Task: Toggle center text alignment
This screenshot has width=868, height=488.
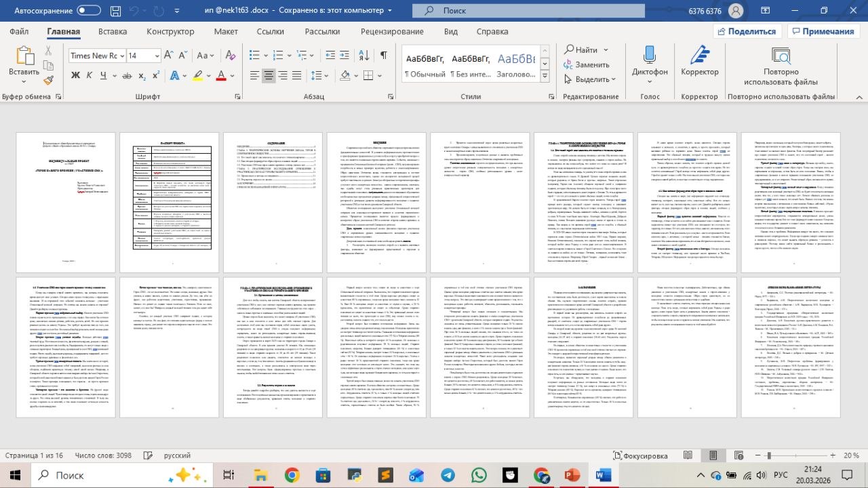Action: point(269,75)
